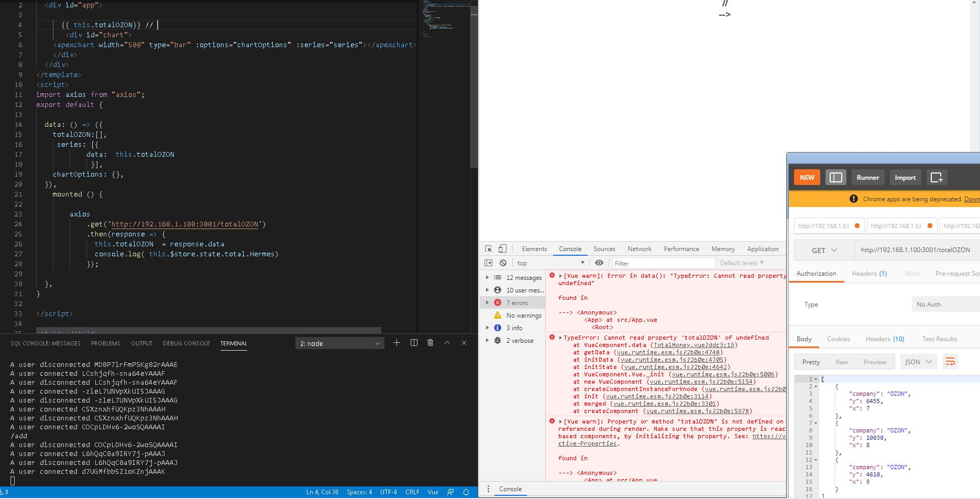
Task: Collapse the JSON object at line 7
Action: click(816, 423)
